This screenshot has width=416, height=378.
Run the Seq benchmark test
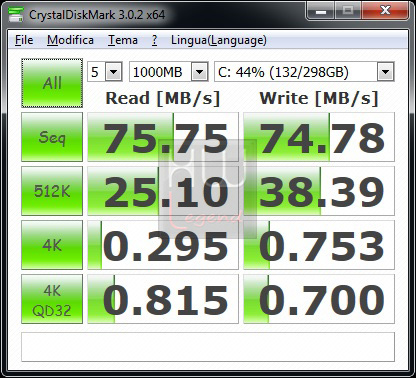52,137
